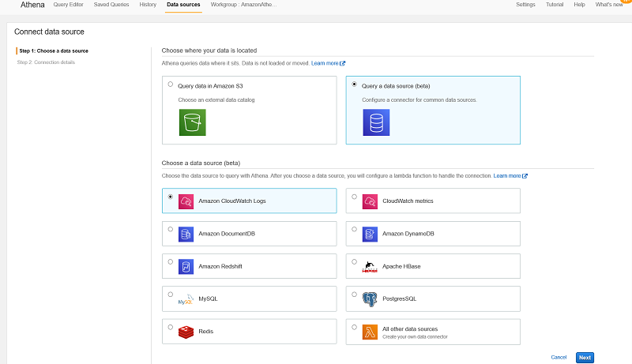This screenshot has height=364, width=632.
Task: Open Settings in top bar
Action: click(525, 5)
